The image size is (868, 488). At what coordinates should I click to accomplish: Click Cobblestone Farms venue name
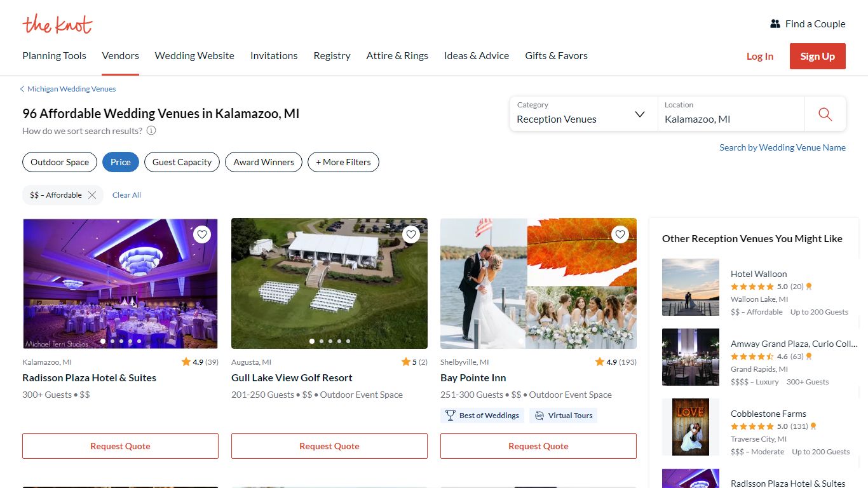(x=768, y=414)
